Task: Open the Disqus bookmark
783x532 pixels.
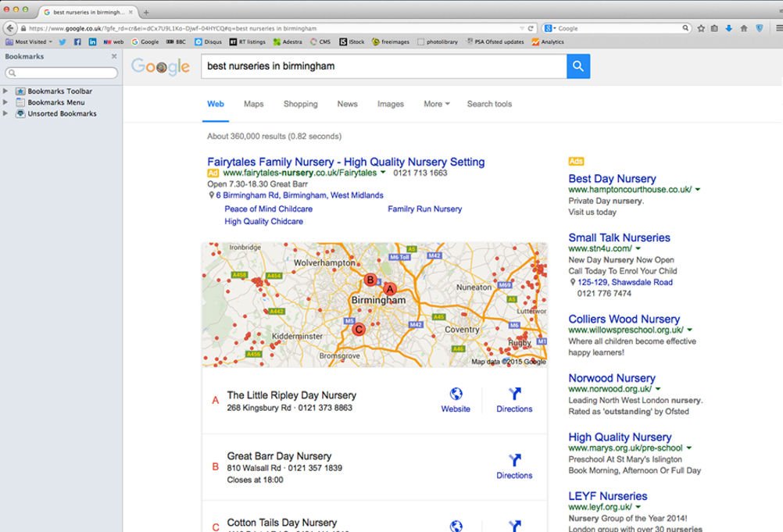Action: coord(208,42)
